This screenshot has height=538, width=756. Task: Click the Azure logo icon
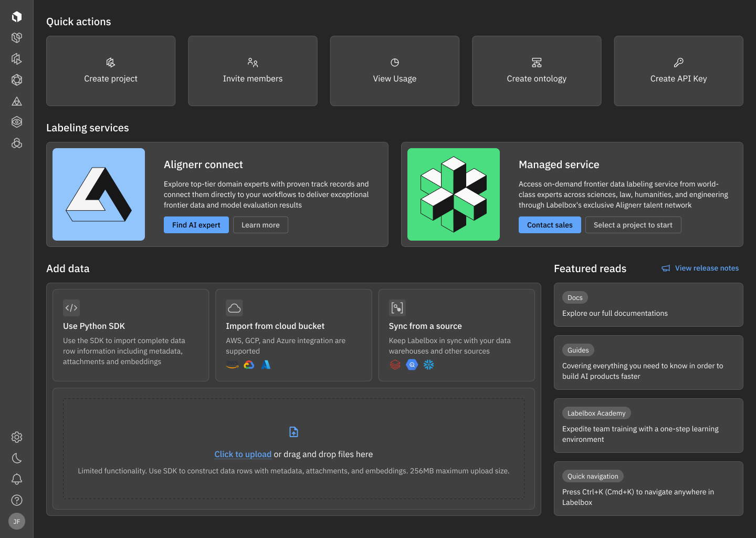pyautogui.click(x=266, y=365)
